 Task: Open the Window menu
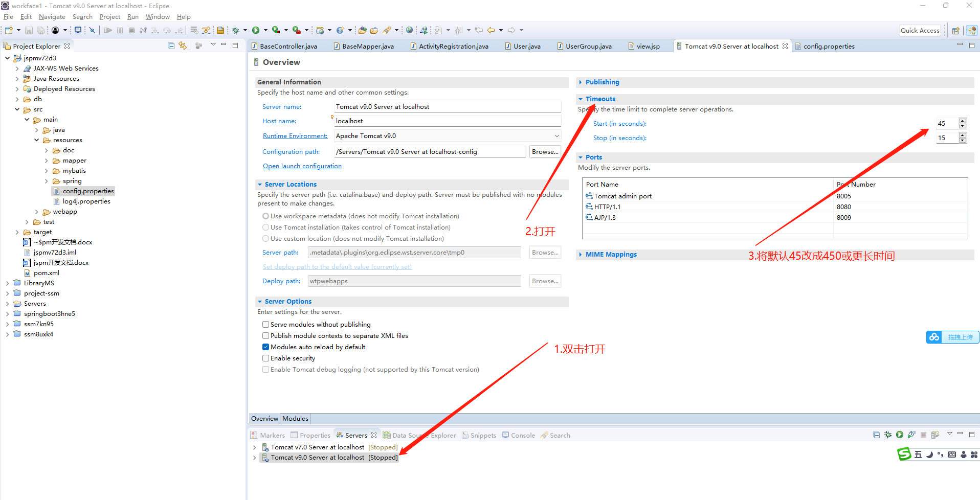tap(157, 17)
